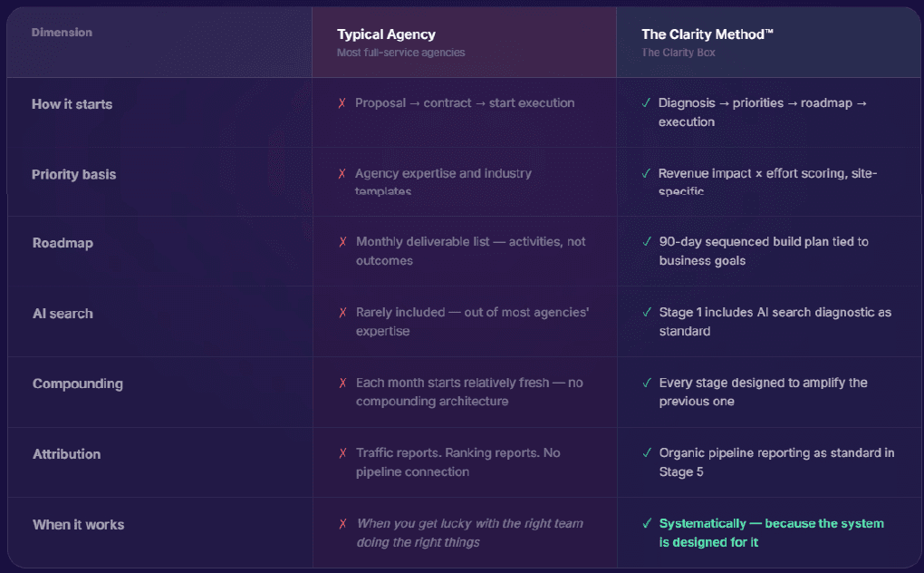924x573 pixels.
Task: Click the red X icon beside 'Monthly deliverable list'
Action: 343,242
